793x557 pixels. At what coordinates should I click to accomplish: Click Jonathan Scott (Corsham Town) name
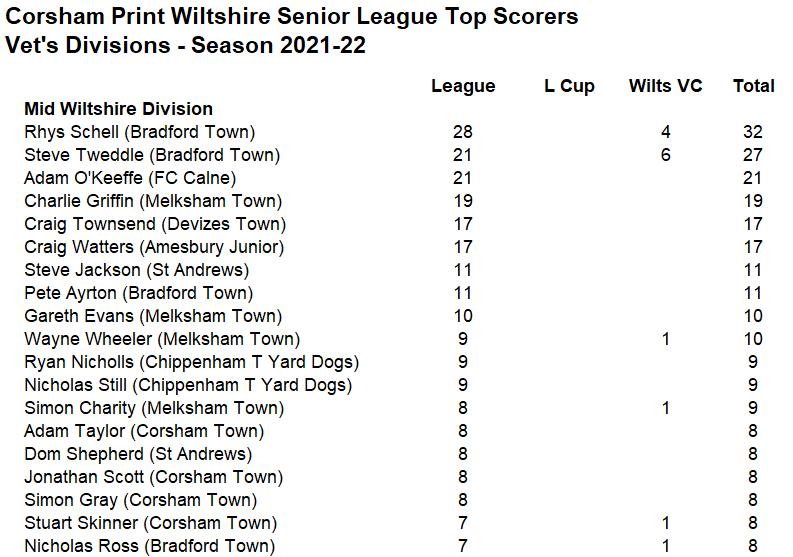pos(154,477)
